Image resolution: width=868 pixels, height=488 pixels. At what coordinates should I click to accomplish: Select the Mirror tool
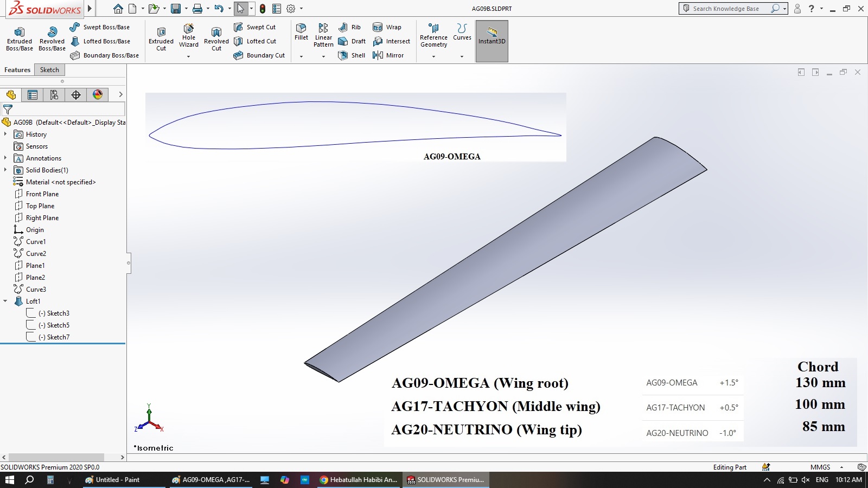point(388,55)
